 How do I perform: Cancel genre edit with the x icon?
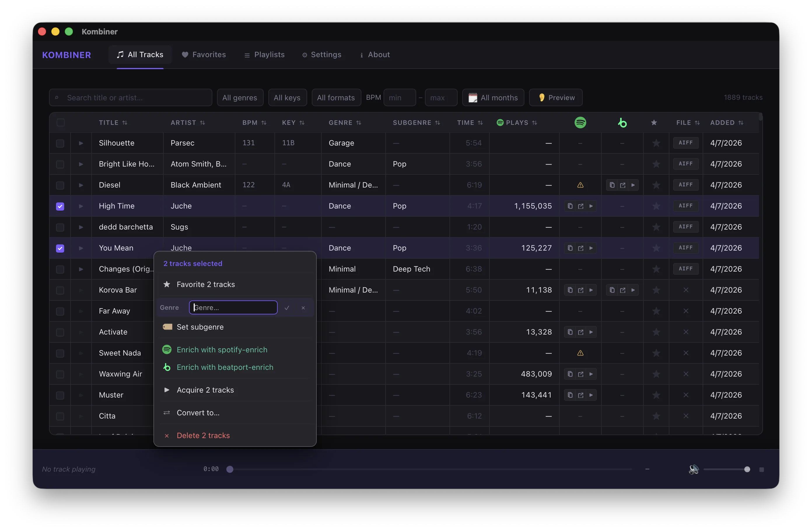(303, 308)
